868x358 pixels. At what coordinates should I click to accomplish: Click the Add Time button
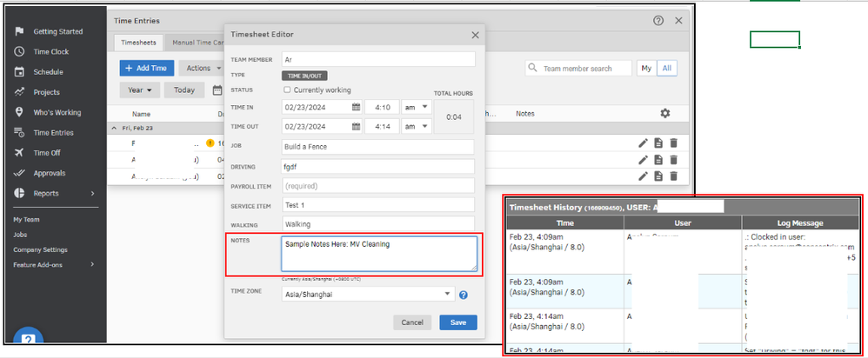(x=147, y=68)
